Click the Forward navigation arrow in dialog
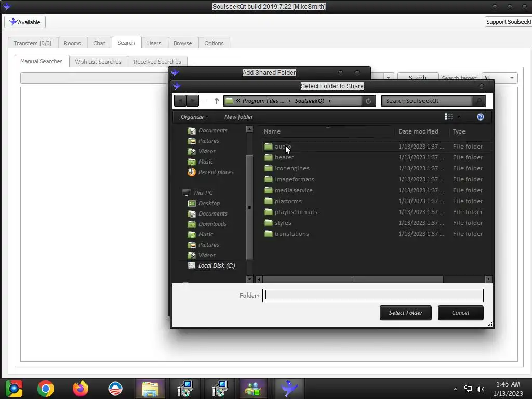 [x=193, y=101]
